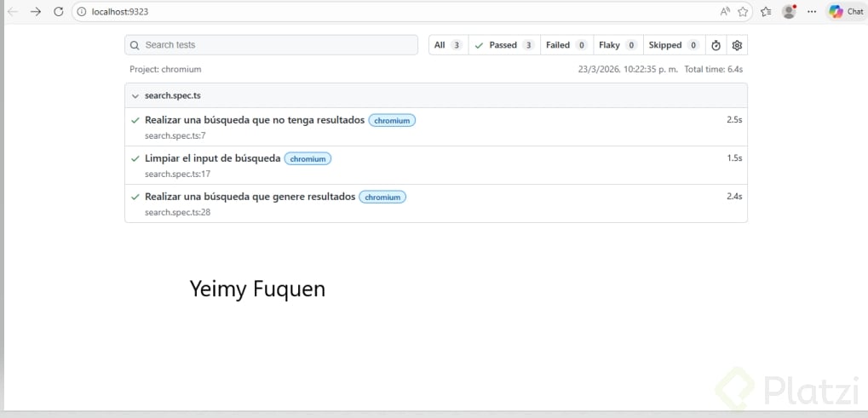868x418 pixels.
Task: Click the 'Yeimy Fuquen' text
Action: pos(257,289)
